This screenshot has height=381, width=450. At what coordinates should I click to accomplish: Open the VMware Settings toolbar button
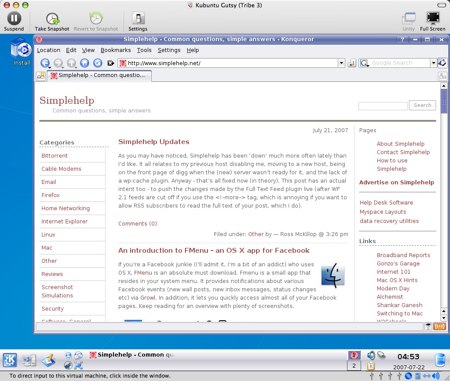click(138, 22)
